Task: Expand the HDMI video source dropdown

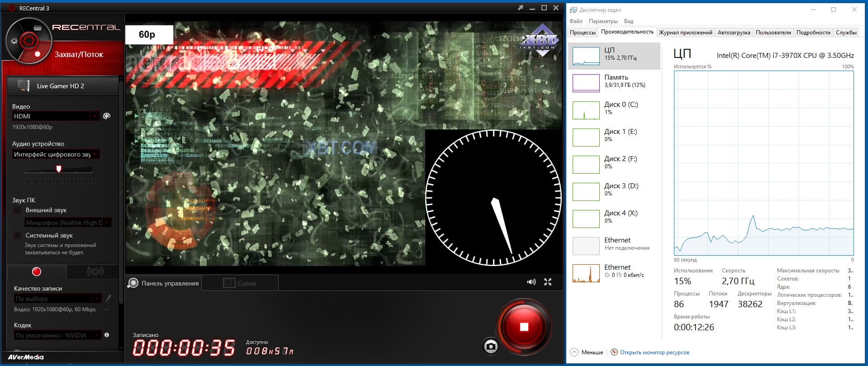Action: tap(56, 116)
